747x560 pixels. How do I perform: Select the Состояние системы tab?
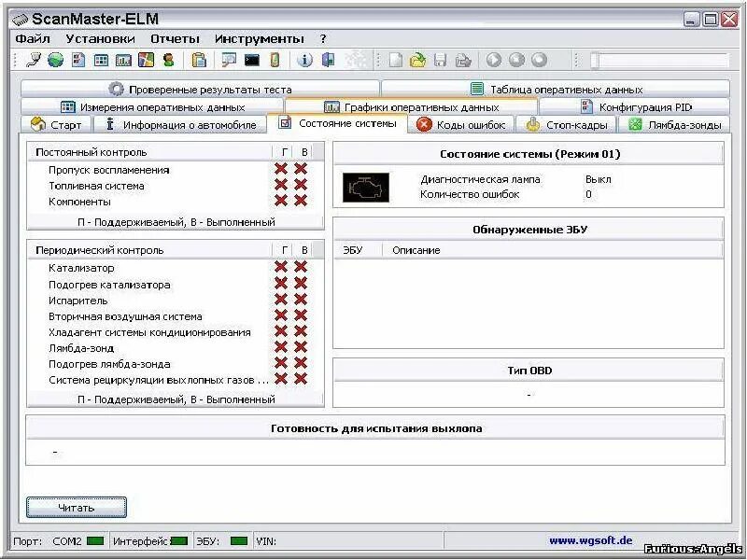(337, 124)
